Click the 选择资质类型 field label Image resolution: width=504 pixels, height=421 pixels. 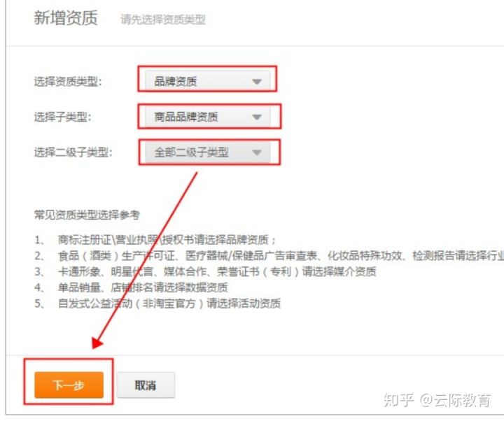68,82
